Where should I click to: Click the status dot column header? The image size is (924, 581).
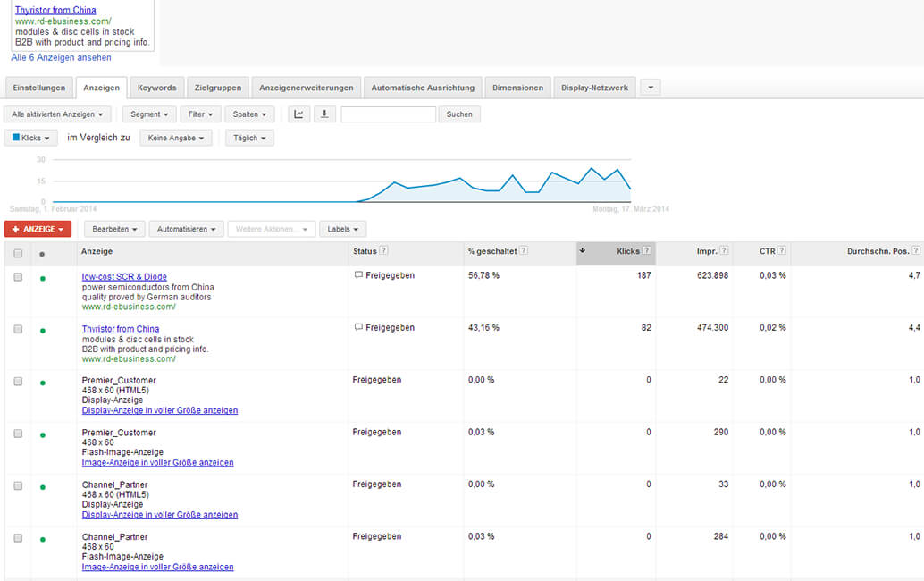(x=42, y=255)
